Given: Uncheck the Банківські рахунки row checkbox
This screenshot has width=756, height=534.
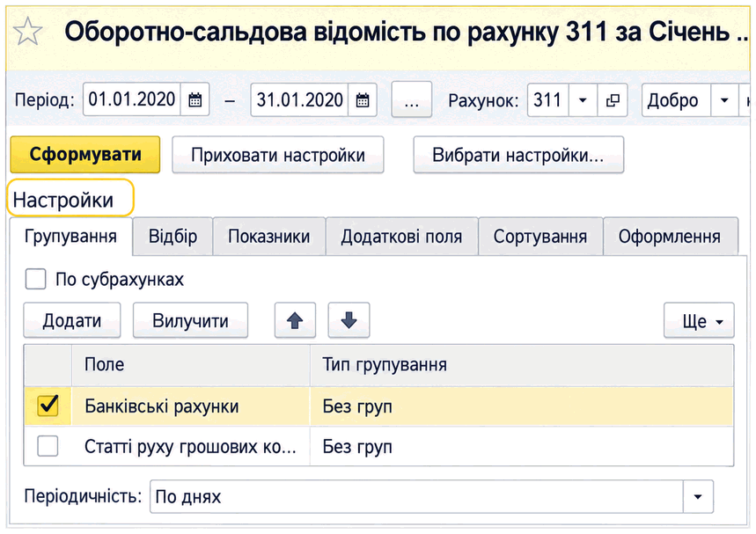Looking at the screenshot, I should (x=48, y=406).
